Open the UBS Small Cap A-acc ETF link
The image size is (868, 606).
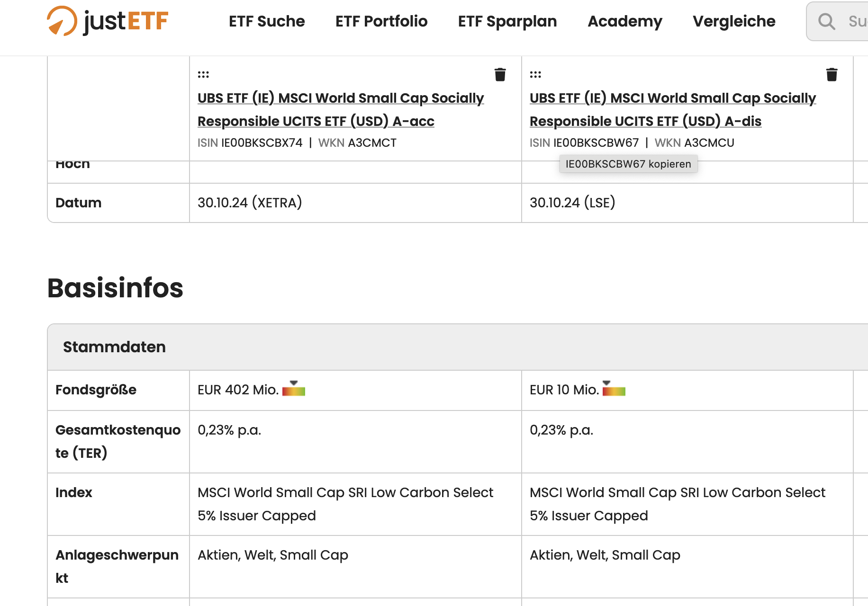tap(341, 109)
